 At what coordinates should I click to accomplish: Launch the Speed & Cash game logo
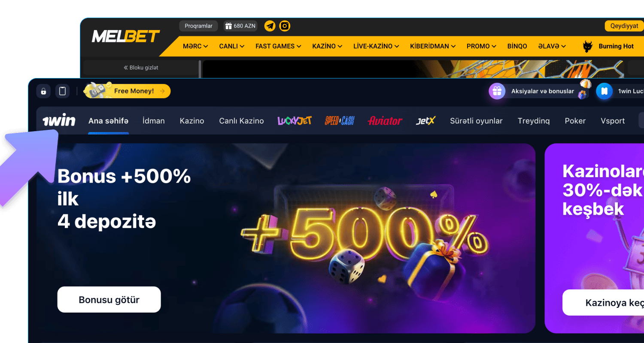tap(340, 121)
